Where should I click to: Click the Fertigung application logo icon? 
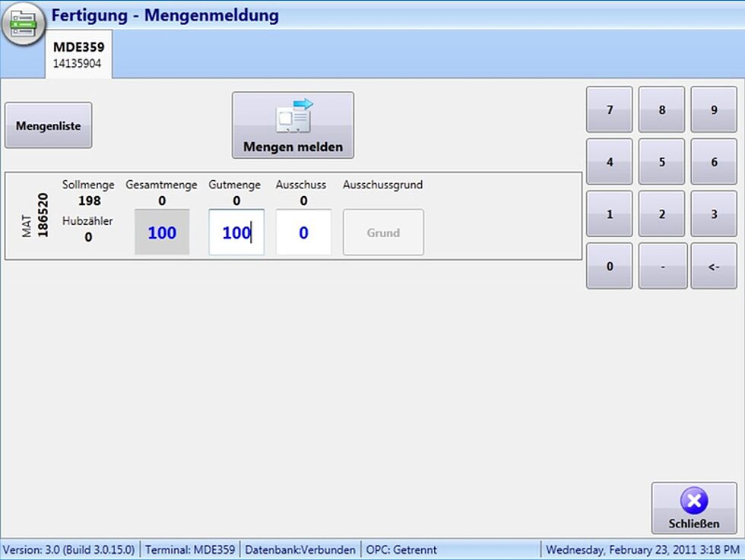23,22
